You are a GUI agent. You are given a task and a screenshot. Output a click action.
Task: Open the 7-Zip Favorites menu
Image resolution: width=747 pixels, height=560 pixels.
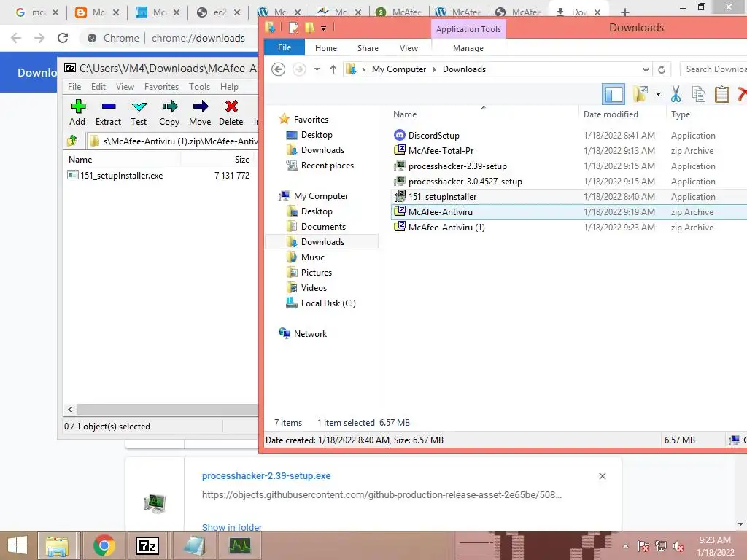coord(161,87)
